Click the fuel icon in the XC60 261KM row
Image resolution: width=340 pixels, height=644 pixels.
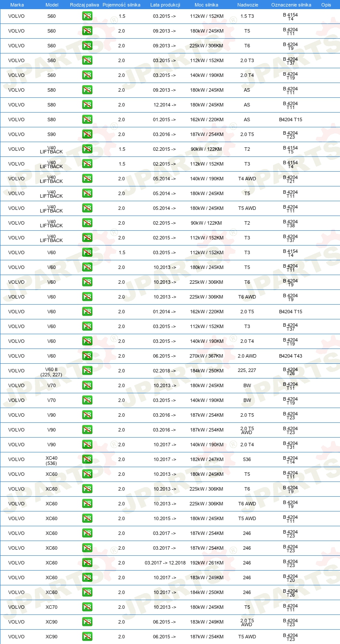[x=87, y=563]
